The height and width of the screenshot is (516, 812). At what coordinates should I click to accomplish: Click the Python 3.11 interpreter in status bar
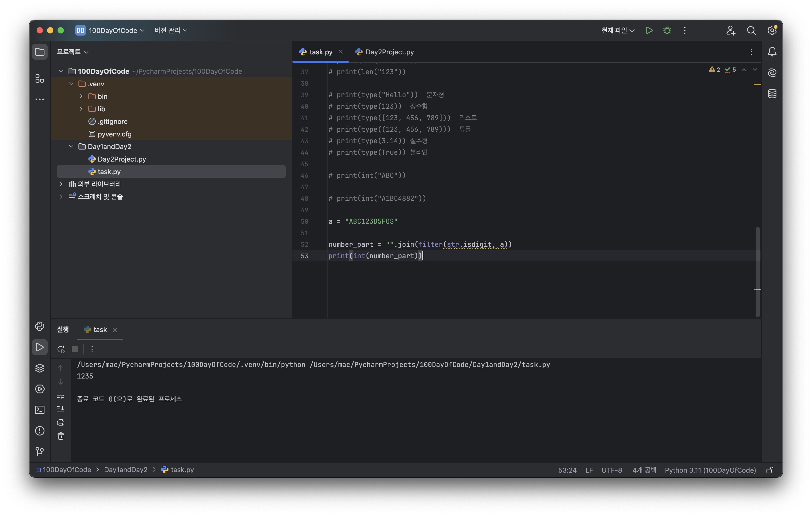(710, 470)
